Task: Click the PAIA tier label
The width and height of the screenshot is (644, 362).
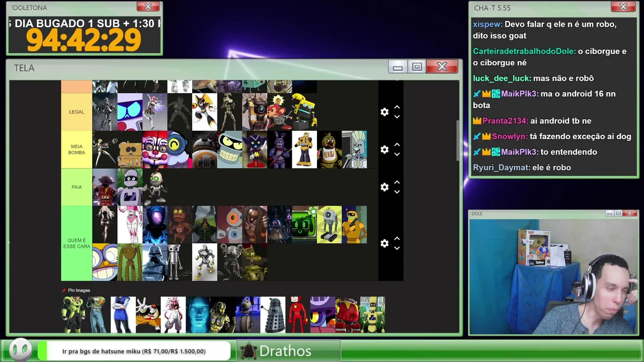Action: [x=76, y=187]
